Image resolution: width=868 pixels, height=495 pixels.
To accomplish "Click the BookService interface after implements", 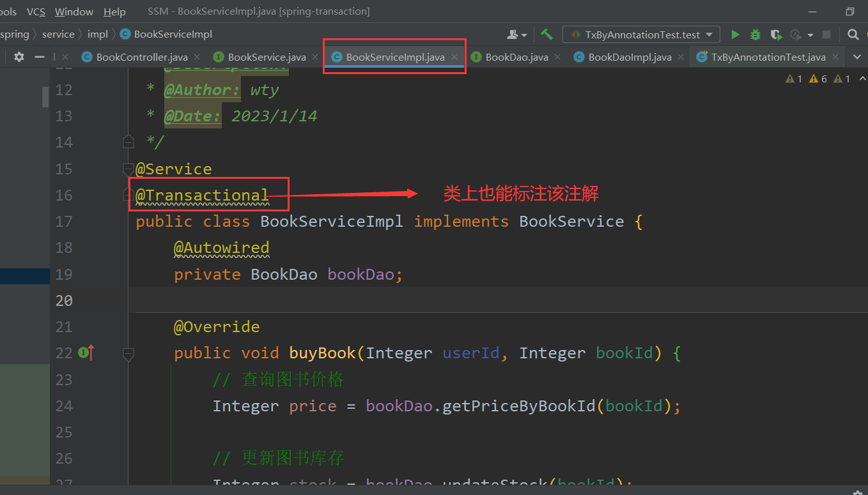I will pos(571,221).
